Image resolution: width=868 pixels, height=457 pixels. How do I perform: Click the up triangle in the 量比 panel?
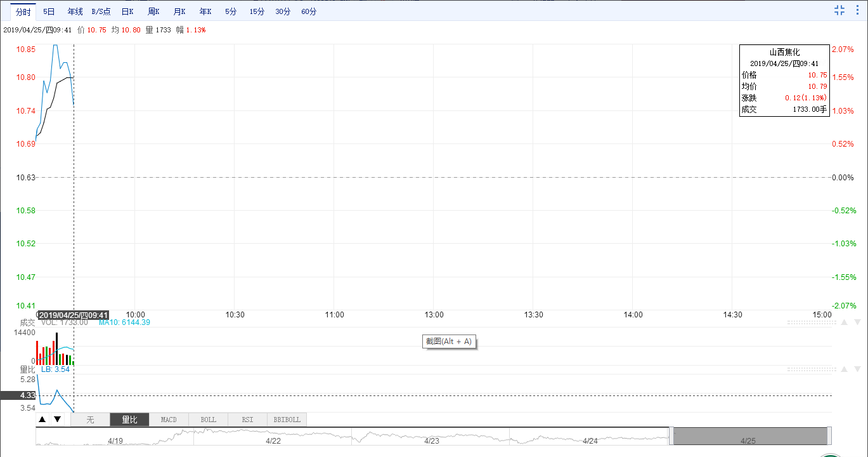[x=843, y=369]
